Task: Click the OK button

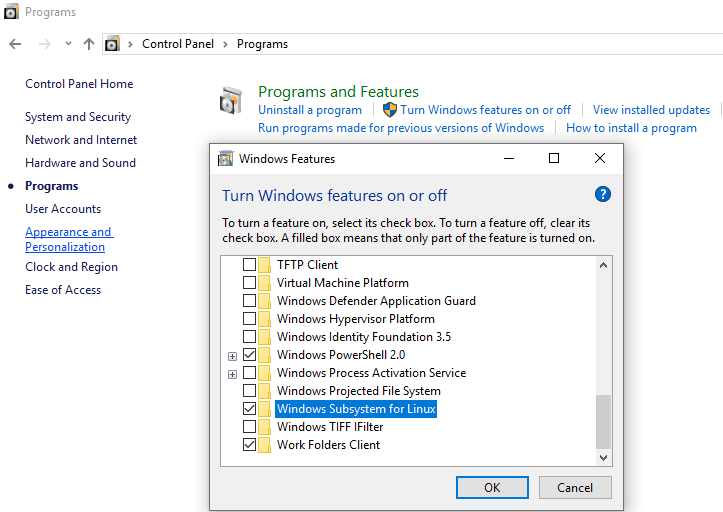Action: click(x=492, y=487)
